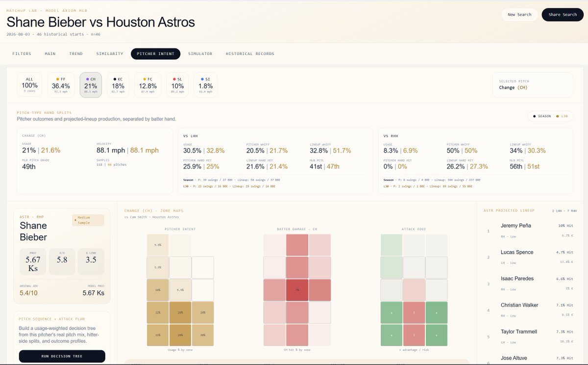Click the Model Proj 5.67 Ks value
This screenshot has height=365, width=588.
coord(94,293)
